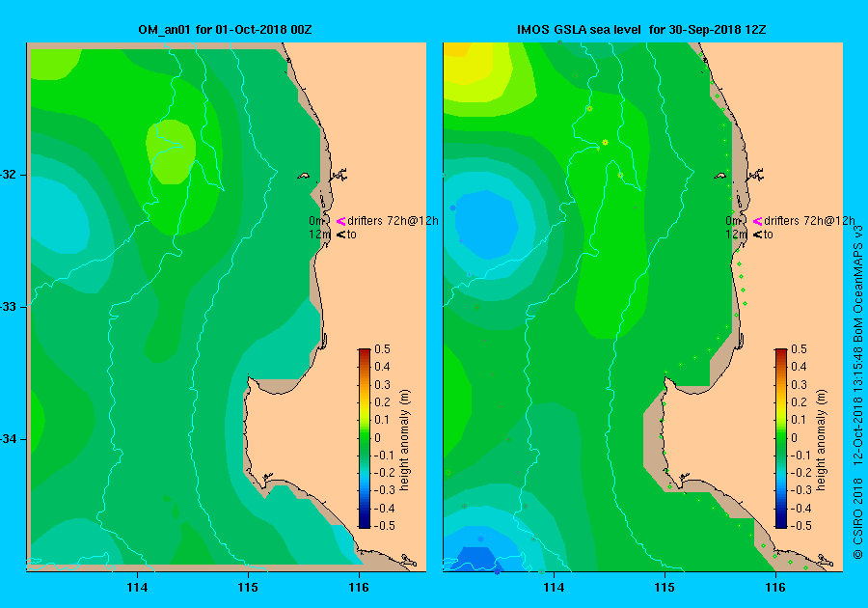Click the '0.5' value on right color bar

tap(799, 349)
